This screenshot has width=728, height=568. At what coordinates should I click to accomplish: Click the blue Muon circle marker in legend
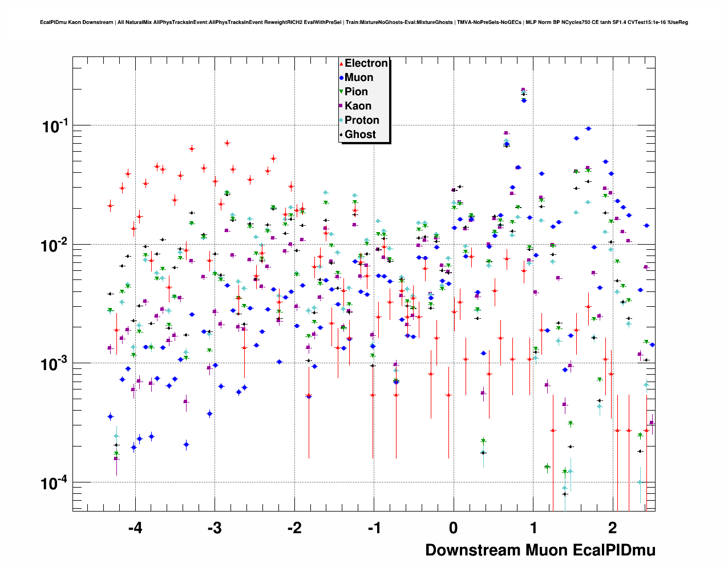click(341, 78)
